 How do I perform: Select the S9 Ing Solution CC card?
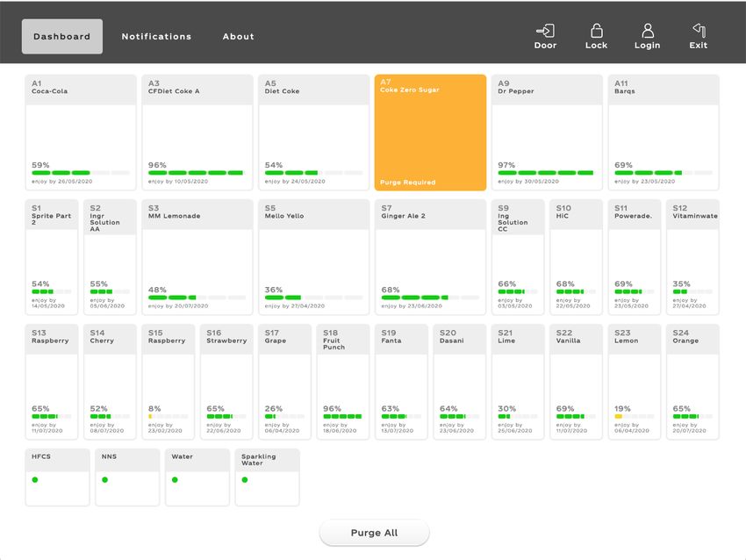pyautogui.click(x=518, y=257)
